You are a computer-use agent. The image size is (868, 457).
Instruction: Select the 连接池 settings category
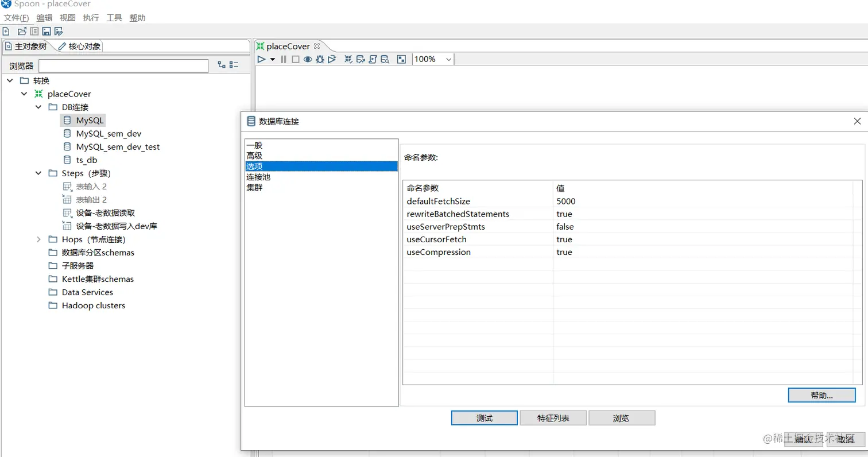[321, 177]
